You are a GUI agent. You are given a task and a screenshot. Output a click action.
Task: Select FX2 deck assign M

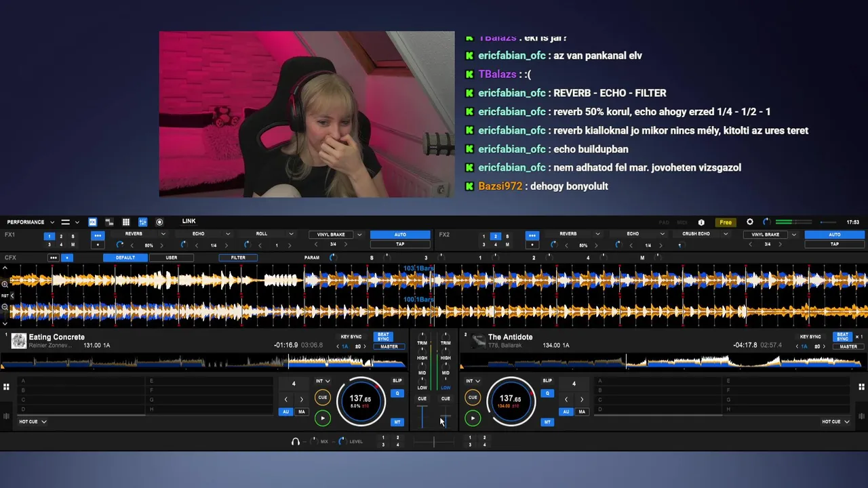tap(507, 245)
